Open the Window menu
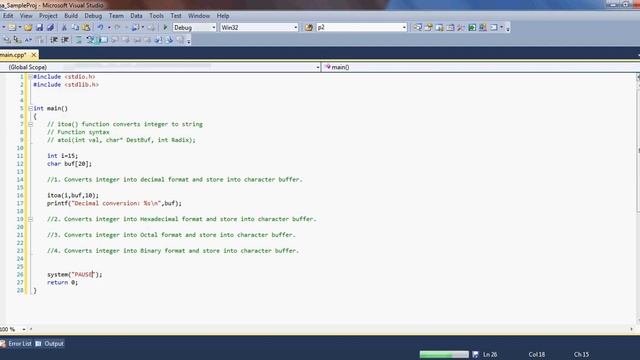Viewport: 640px width, 360px height. pos(199,16)
